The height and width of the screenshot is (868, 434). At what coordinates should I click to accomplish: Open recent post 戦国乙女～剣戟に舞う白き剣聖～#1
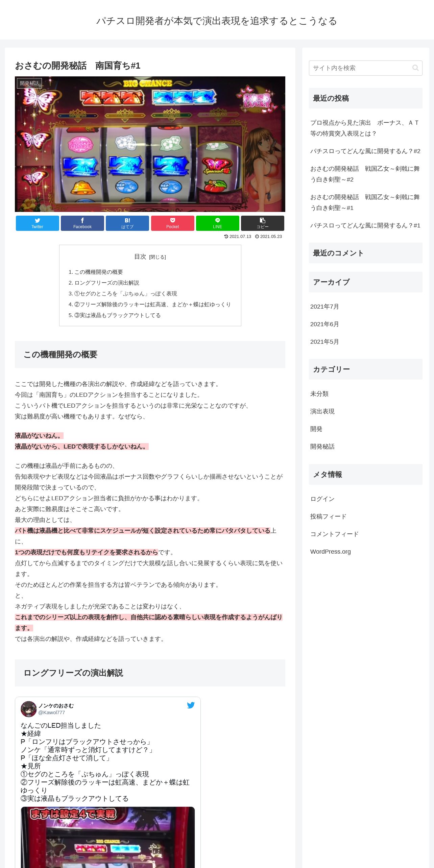pos(365,202)
